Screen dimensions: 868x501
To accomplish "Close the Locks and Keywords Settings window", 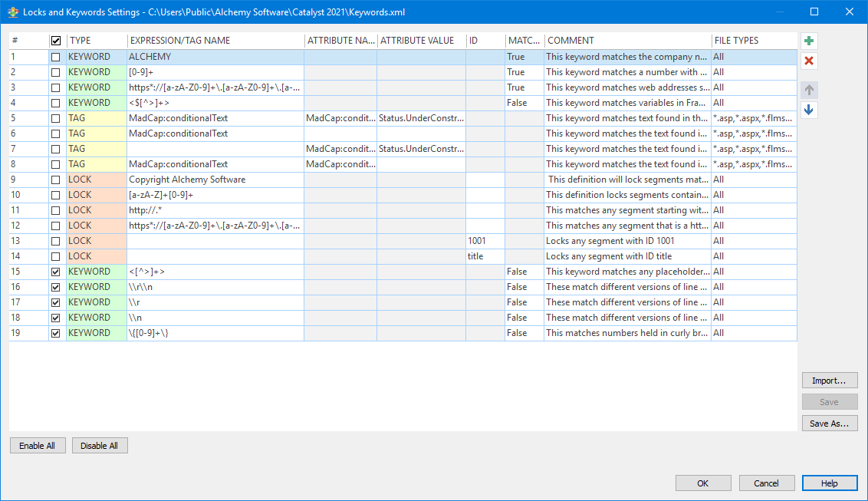I will click(x=850, y=12).
